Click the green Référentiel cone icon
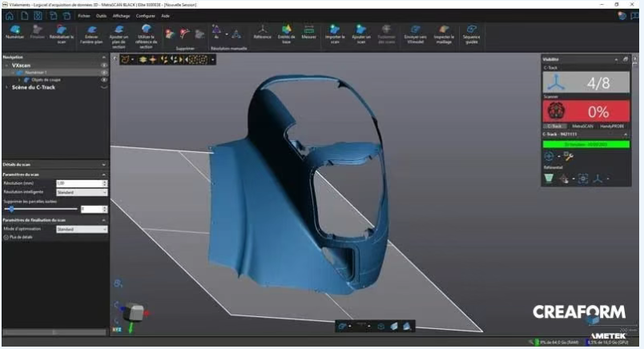This screenshot has height=349, width=644. click(549, 179)
